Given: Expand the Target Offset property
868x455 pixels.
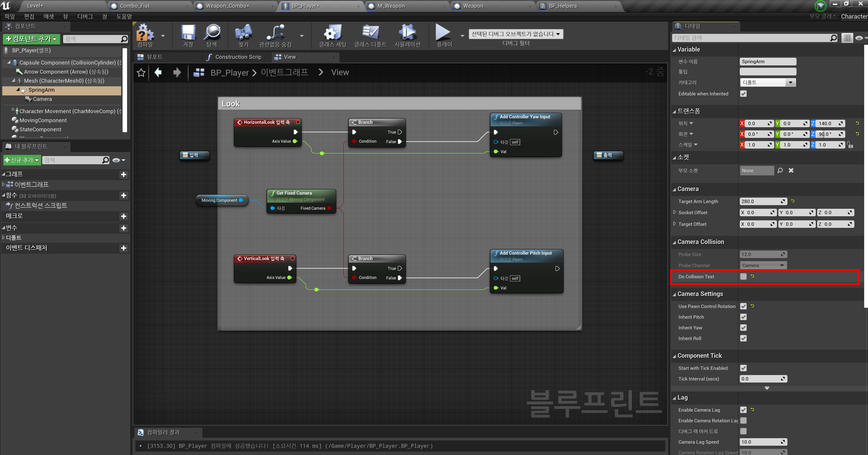Looking at the screenshot, I should tap(675, 224).
